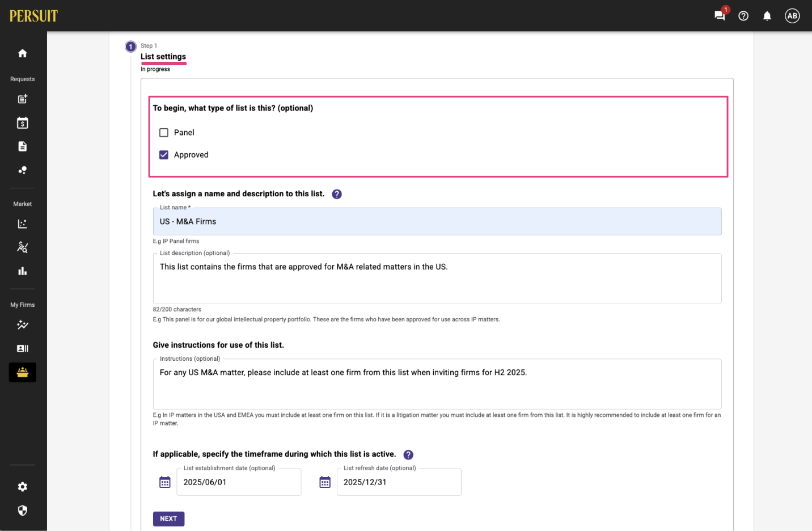This screenshot has height=531, width=812.
Task: Click the 'In progress' status text
Action: [x=155, y=69]
